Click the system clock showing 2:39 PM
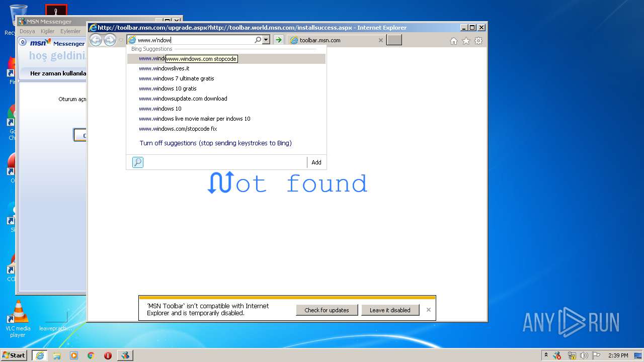644x362 pixels. [x=618, y=355]
